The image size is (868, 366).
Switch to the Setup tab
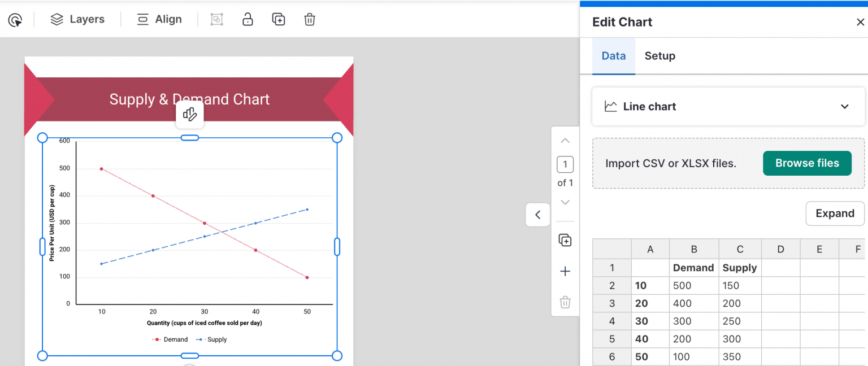coord(659,56)
